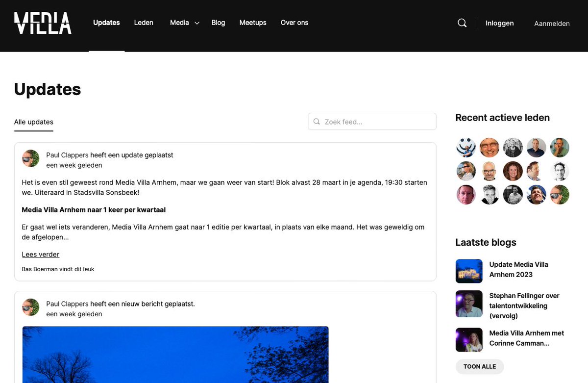
Task: Open the Media nav item
Action: point(179,23)
